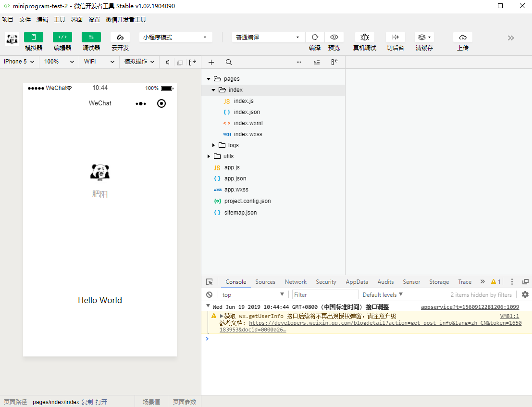Open the 设置 menu
Image resolution: width=532 pixels, height=407 pixels.
(94, 20)
